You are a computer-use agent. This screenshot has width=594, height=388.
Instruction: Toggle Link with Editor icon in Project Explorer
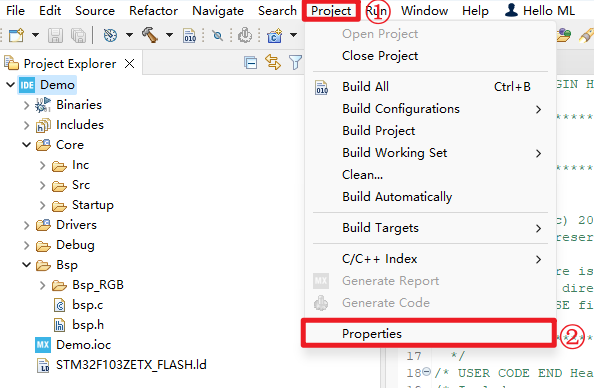point(273,62)
